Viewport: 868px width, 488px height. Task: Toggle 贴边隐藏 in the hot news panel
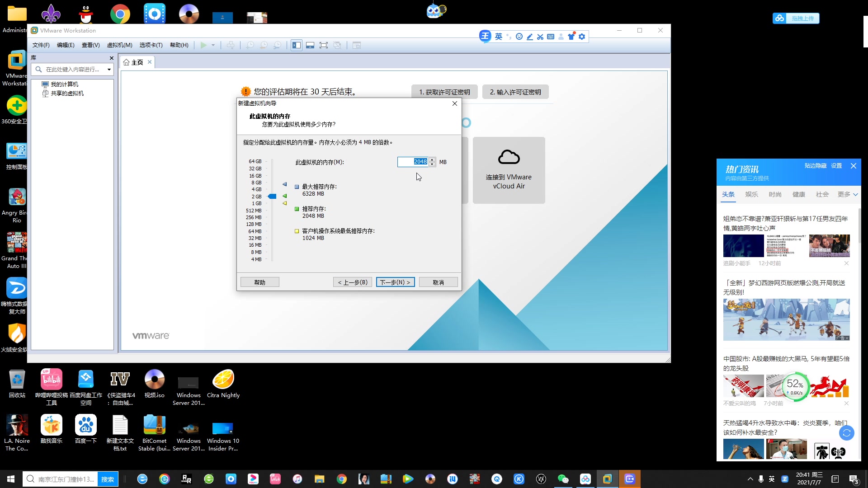815,165
